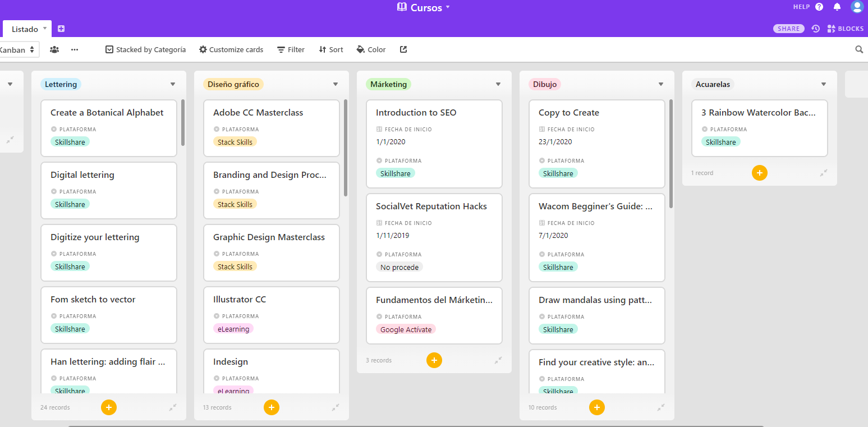
Task: Open Digitize your lettering card
Action: (109, 252)
